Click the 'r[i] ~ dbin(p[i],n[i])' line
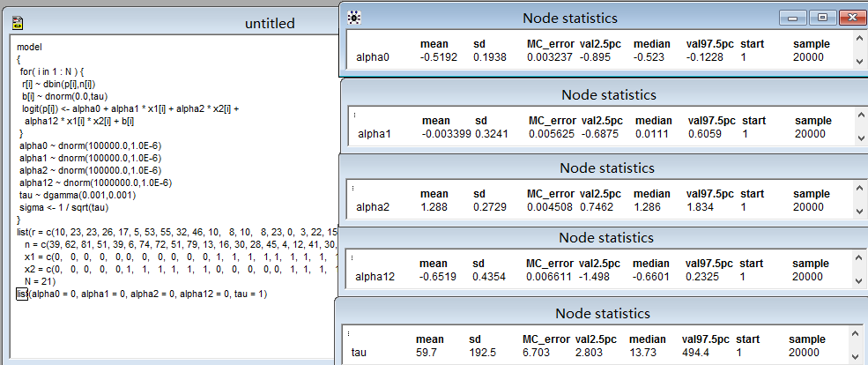The height and width of the screenshot is (365, 868). click(59, 84)
